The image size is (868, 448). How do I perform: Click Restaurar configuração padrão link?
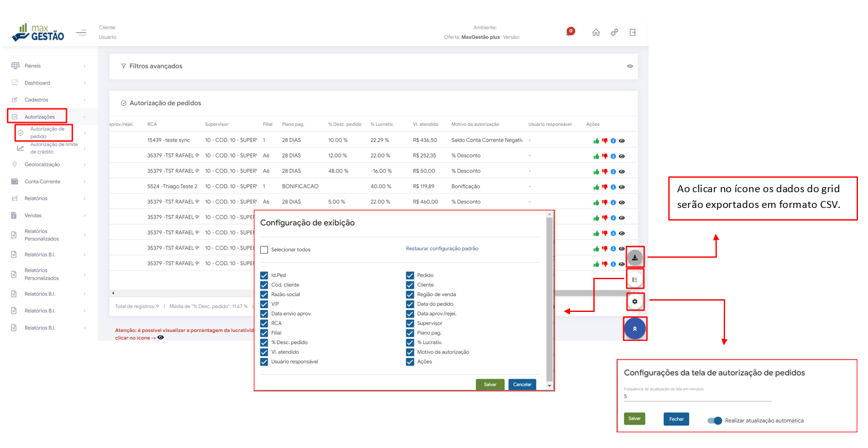coord(442,249)
